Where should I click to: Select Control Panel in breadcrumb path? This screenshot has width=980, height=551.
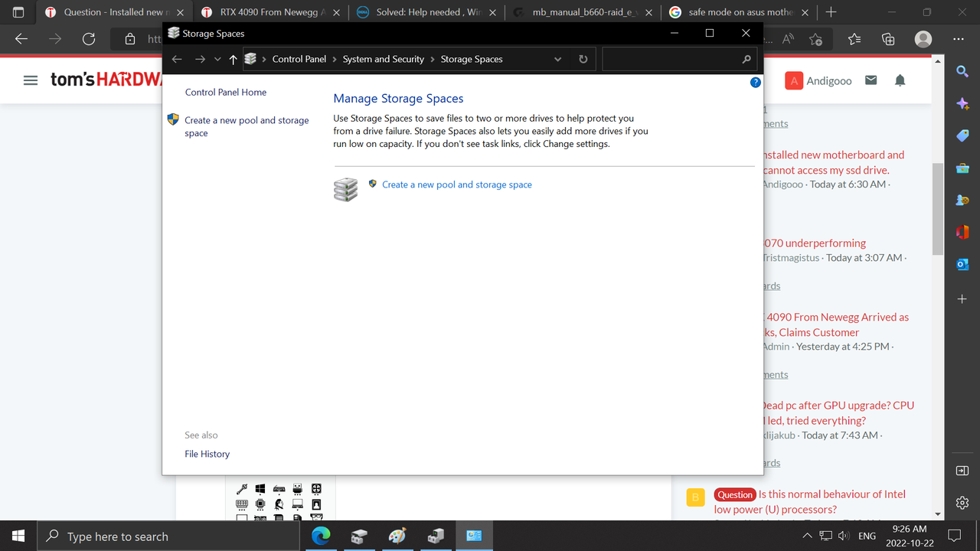point(299,59)
